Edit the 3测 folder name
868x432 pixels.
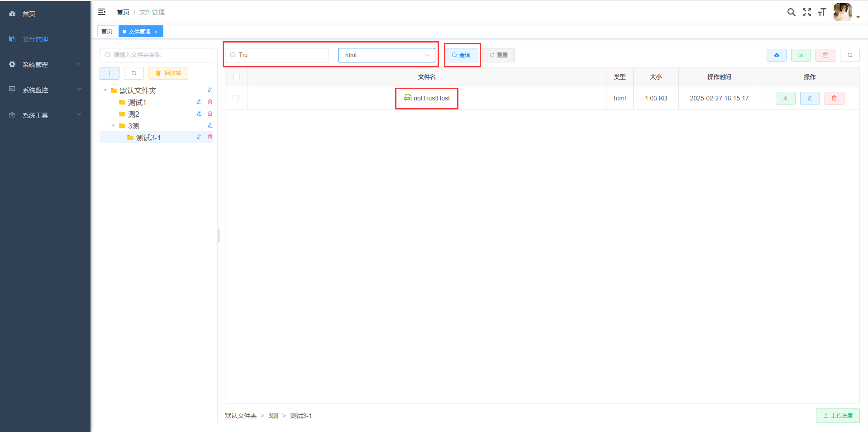point(210,125)
